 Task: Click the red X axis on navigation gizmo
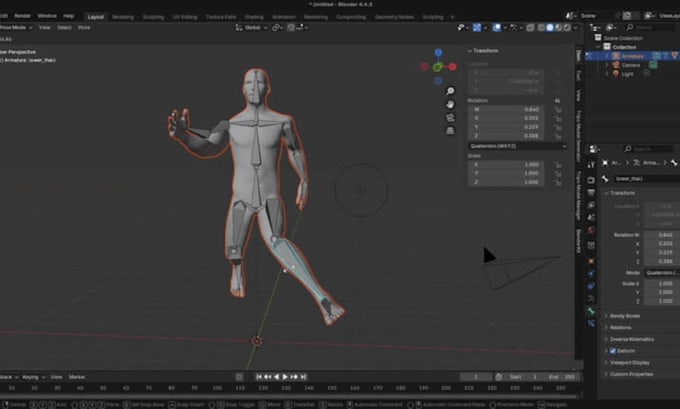tap(452, 66)
